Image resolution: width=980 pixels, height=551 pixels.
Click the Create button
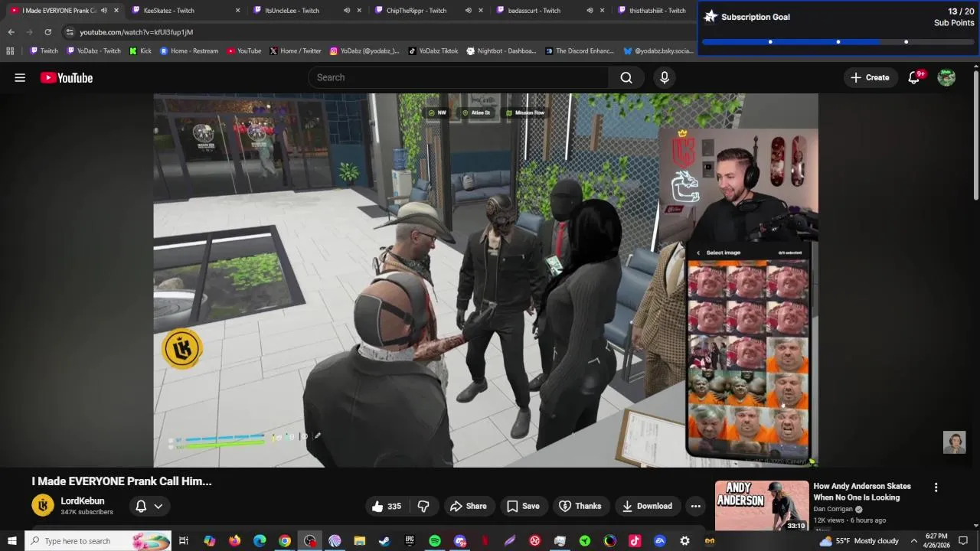(x=870, y=77)
